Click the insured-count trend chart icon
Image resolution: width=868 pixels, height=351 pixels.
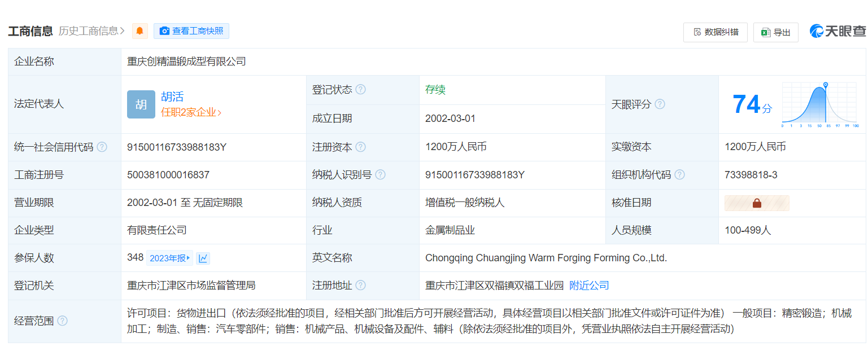point(203,258)
